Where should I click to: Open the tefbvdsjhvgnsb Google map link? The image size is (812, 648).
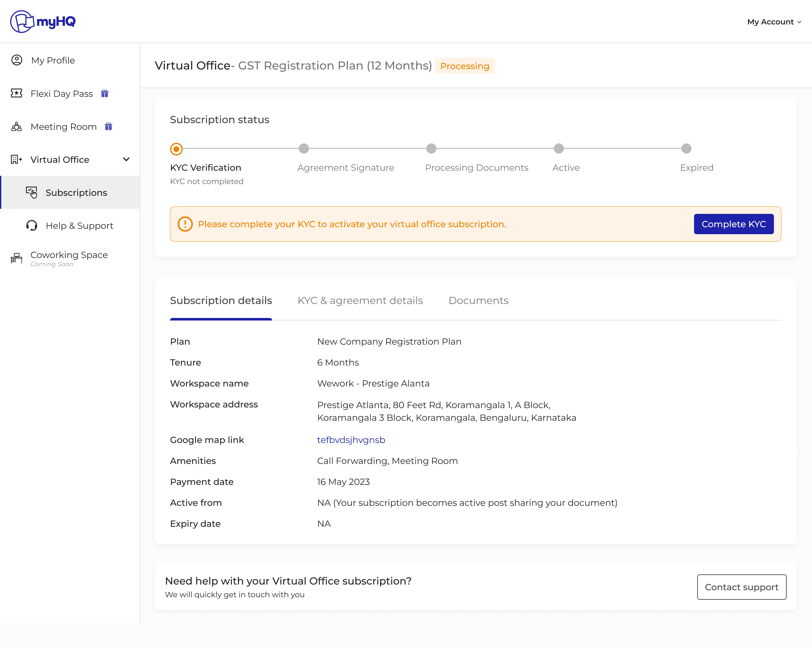(350, 440)
